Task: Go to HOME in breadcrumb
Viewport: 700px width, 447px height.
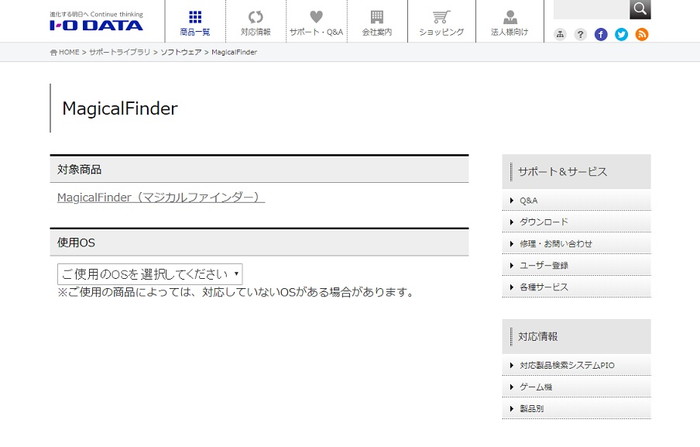Action: pos(65,52)
